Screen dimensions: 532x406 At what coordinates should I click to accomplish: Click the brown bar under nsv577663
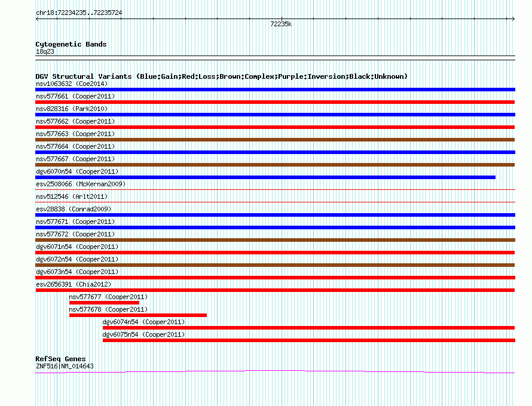pyautogui.click(x=275, y=140)
